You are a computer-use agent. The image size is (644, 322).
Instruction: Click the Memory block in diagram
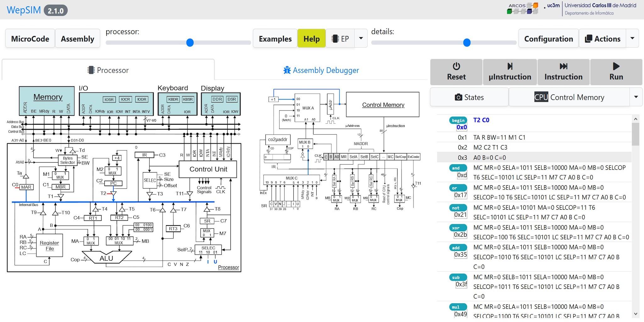(47, 101)
